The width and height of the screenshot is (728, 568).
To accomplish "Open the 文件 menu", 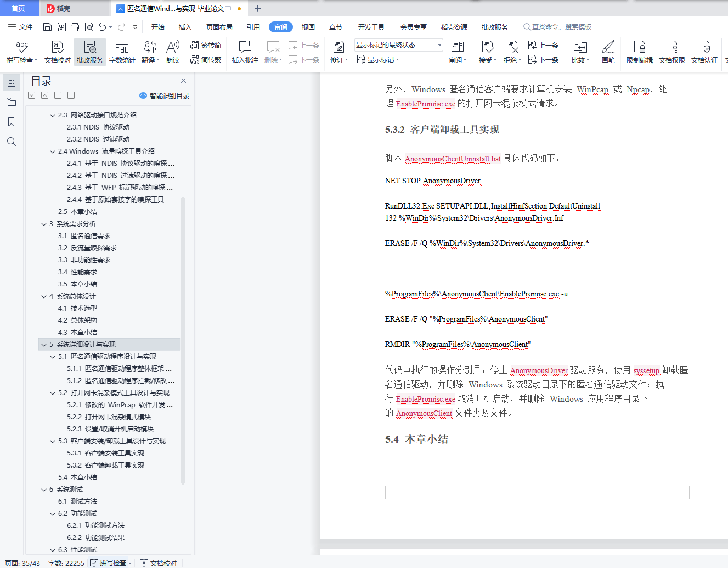I will click(20, 27).
